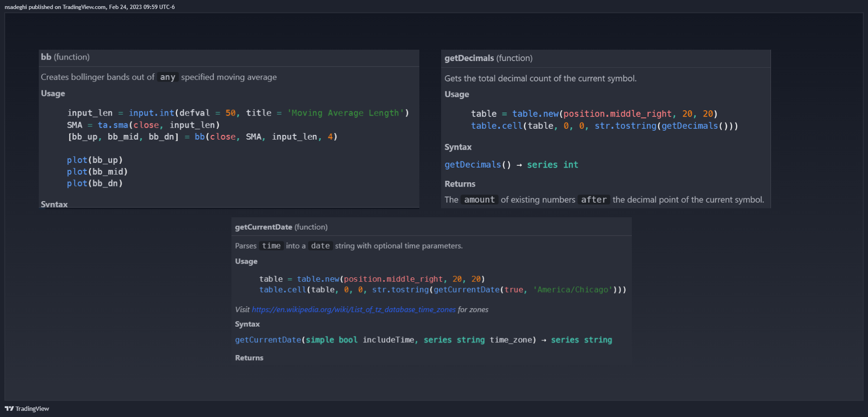Viewport: 868px width, 417px height.
Task: Click 'Creates bollinger bands out of' description text
Action: [97, 77]
